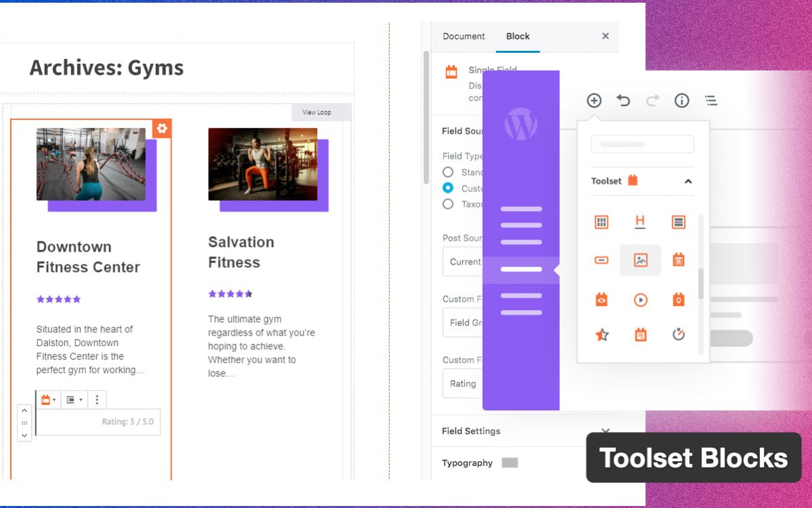
Task: Insert the Toolset button block
Action: point(601,260)
